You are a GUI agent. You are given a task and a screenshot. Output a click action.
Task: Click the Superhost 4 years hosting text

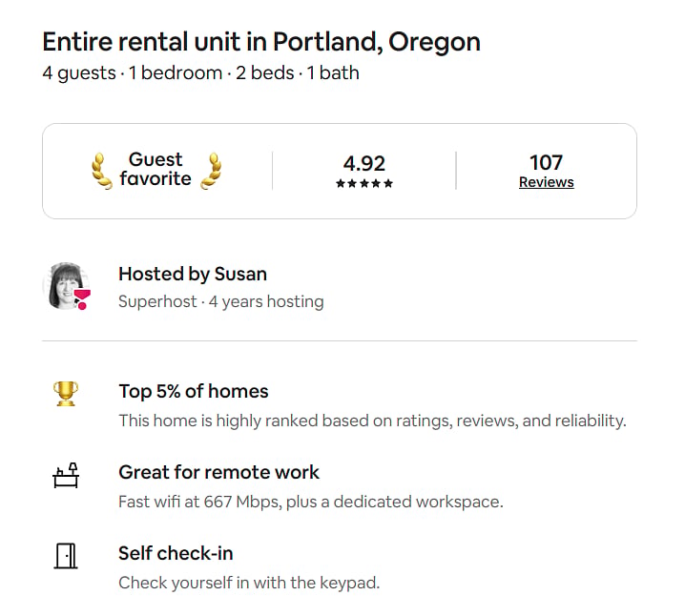[221, 301]
